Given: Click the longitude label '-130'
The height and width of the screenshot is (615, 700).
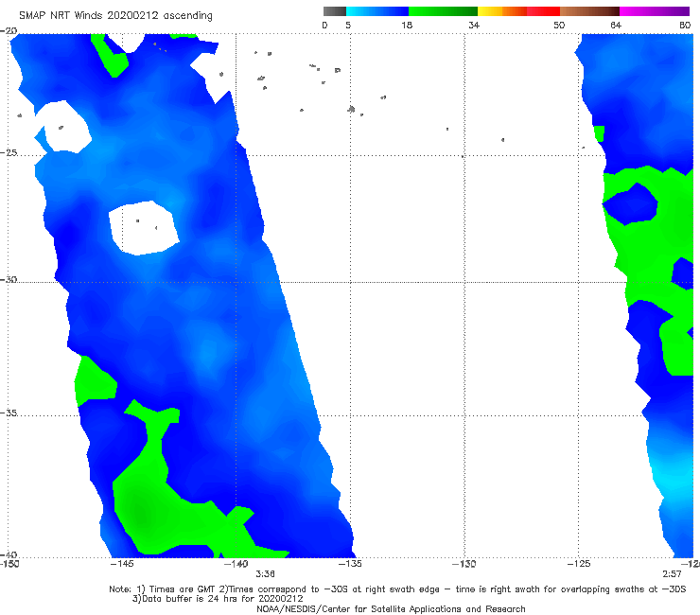Looking at the screenshot, I should 464,564.
